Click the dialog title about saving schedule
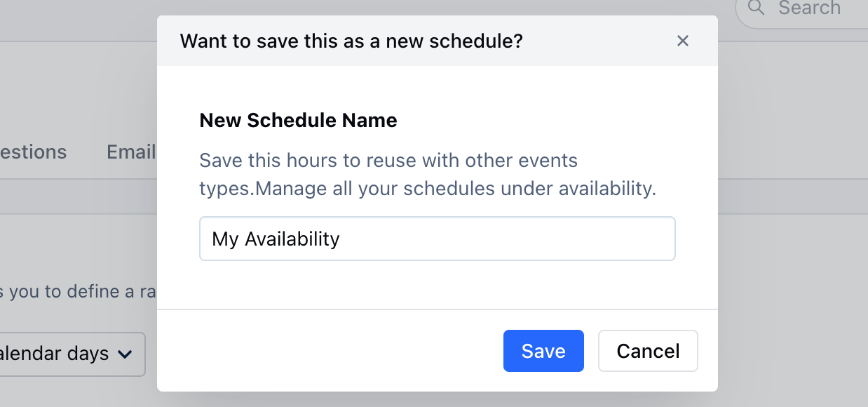The image size is (868, 407). pyautogui.click(x=351, y=41)
